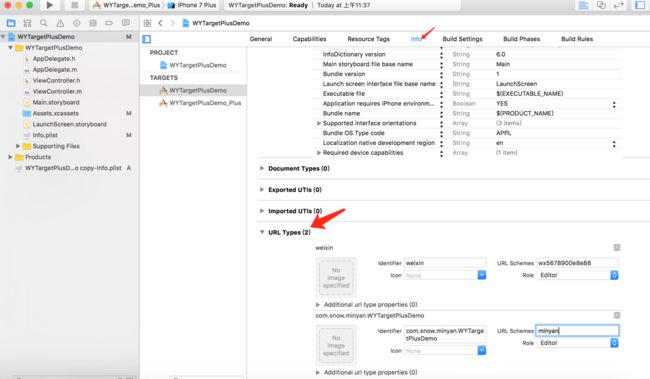Open the Build Phases tab
Screen dimensions: 650x379
[x=521, y=39]
